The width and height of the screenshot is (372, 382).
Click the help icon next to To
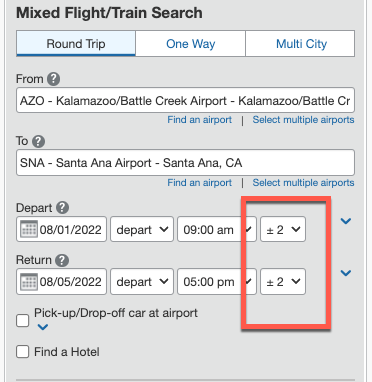38,141
